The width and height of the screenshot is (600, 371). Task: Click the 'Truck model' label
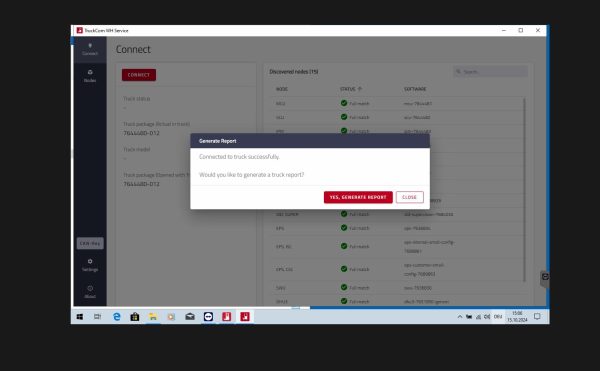pos(137,150)
